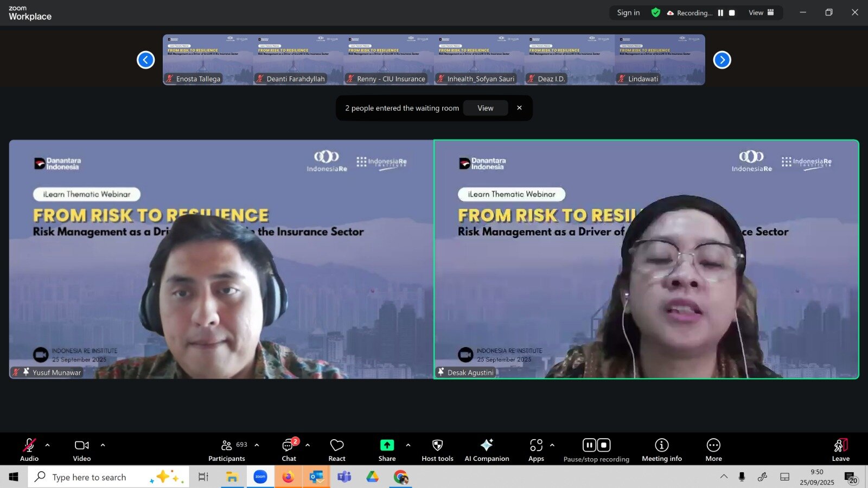Image resolution: width=868 pixels, height=488 pixels.
Task: Open the React heart icon
Action: (x=336, y=445)
